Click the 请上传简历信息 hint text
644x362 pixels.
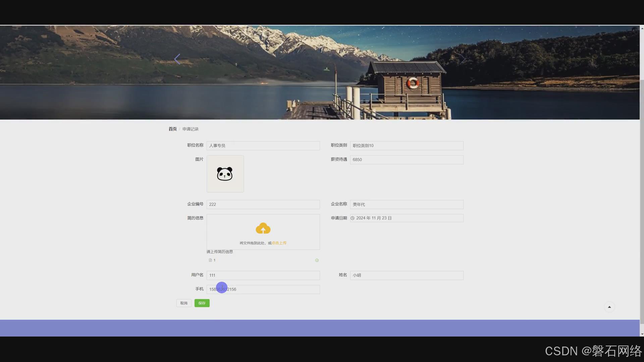(x=220, y=252)
